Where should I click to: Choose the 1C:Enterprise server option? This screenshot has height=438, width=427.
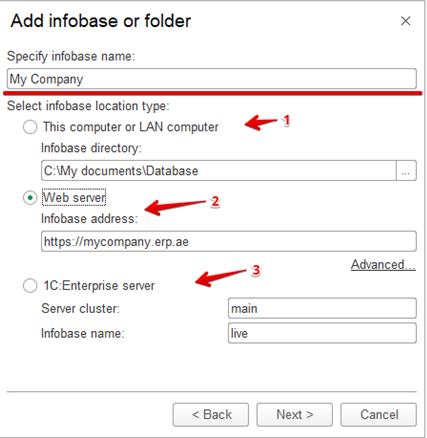coord(30,286)
